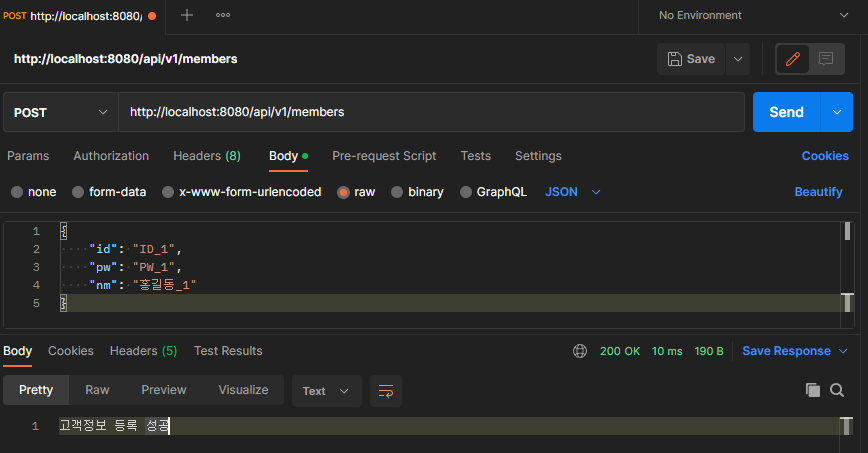Select the GraphQL body type
The height and width of the screenshot is (453, 868).
[494, 192]
